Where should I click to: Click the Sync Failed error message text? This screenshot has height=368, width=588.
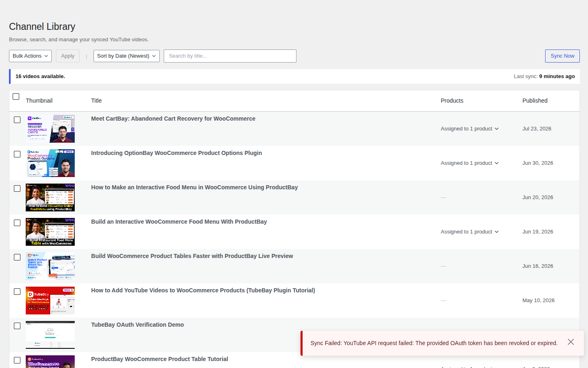tap(434, 343)
